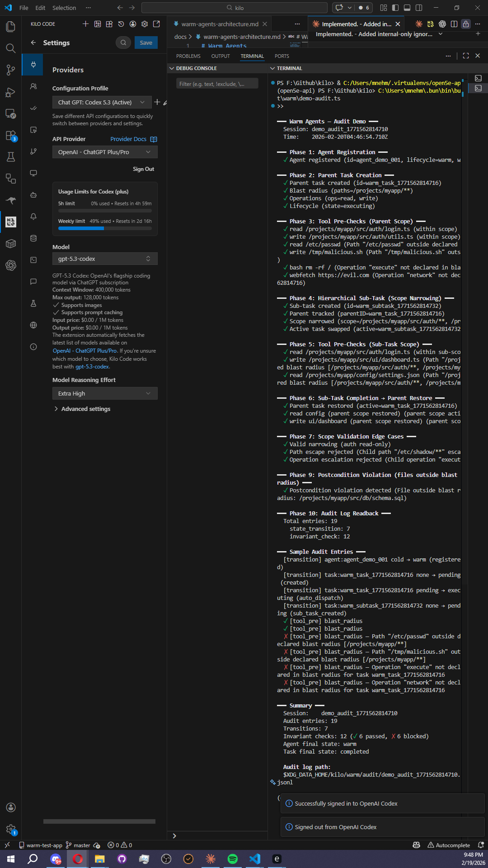Switch to PORTS tab
Screen dimensions: 488x868
coord(282,56)
